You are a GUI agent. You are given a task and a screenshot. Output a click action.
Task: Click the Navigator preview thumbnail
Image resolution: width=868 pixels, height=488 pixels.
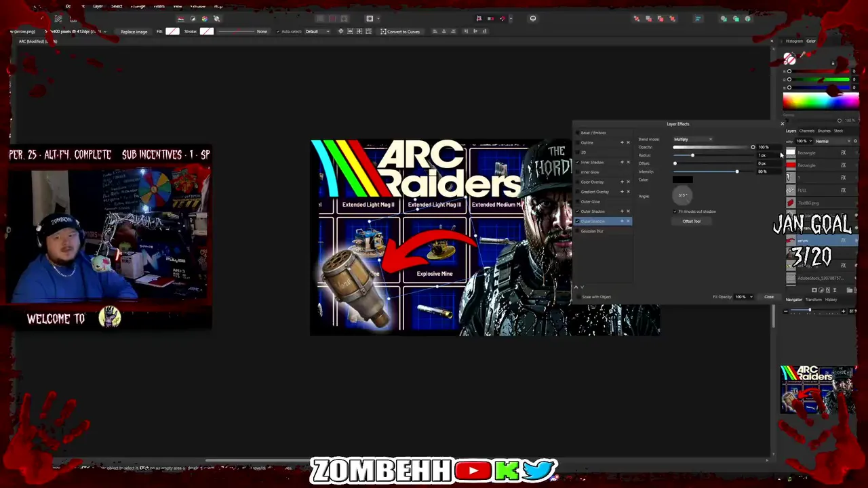(x=818, y=389)
